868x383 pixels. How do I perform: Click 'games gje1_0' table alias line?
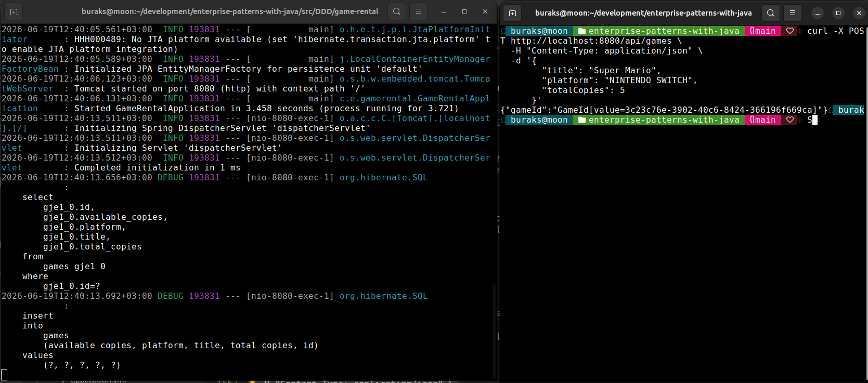pyautogui.click(x=74, y=267)
